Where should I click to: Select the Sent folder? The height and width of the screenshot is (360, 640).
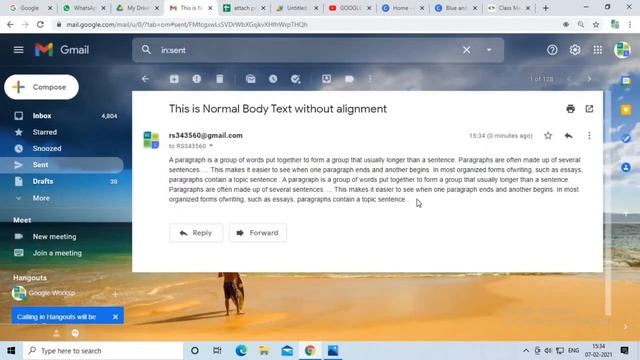click(61, 165)
